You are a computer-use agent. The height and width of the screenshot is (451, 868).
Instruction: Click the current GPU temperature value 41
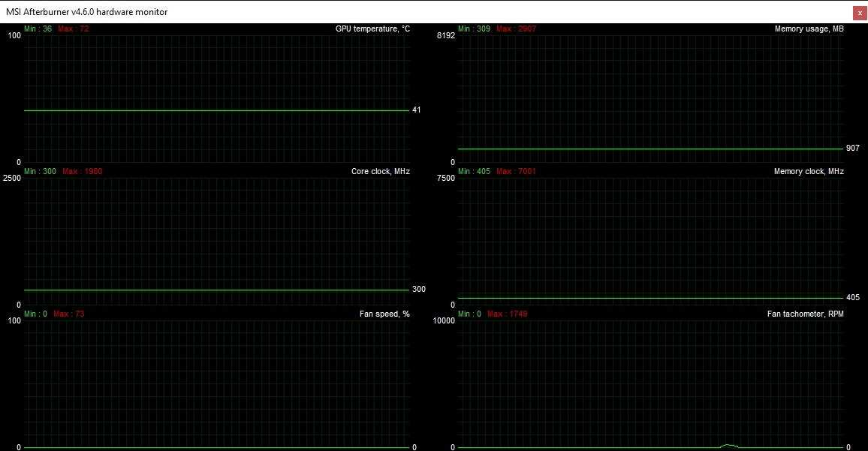click(x=416, y=110)
